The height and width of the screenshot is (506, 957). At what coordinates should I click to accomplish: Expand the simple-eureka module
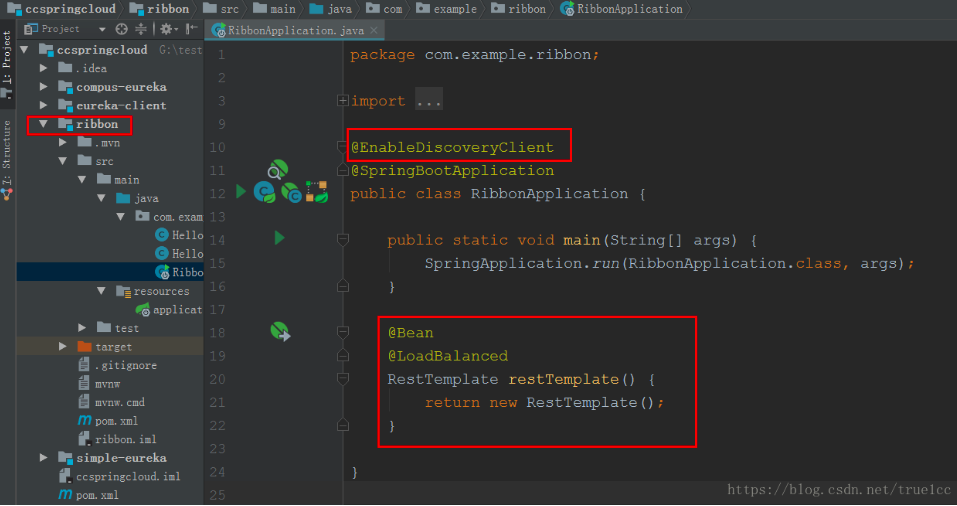click(x=43, y=457)
